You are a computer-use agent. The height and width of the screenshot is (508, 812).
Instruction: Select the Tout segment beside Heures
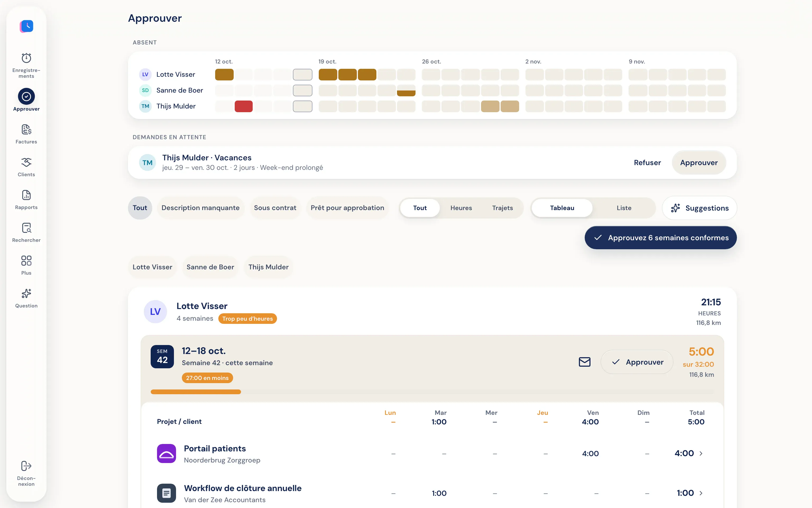point(420,208)
